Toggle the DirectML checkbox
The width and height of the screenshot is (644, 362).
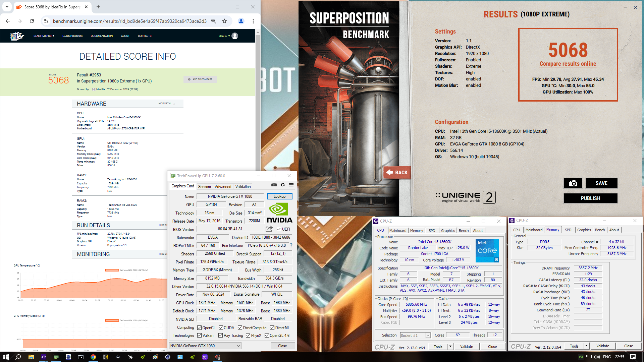(272, 328)
